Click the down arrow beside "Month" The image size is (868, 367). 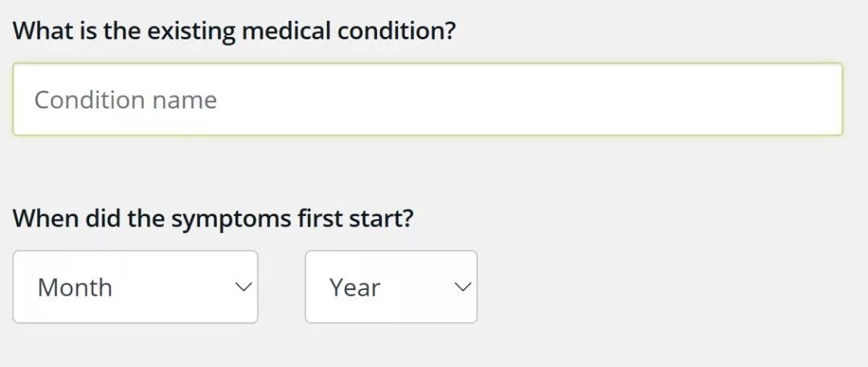point(243,287)
